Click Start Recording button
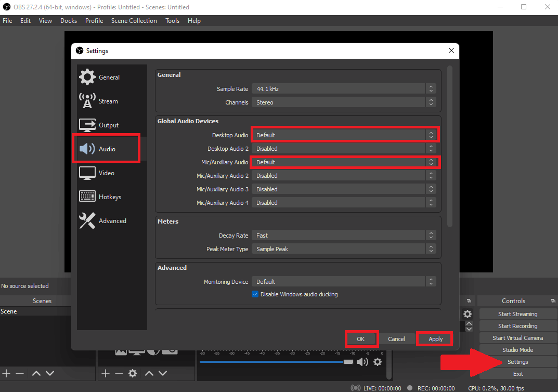 (517, 326)
